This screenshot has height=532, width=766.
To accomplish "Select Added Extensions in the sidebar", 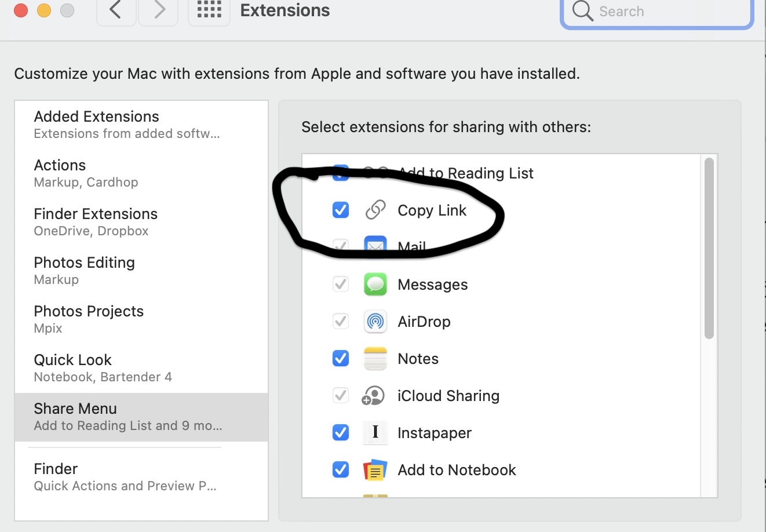I will coord(141,125).
